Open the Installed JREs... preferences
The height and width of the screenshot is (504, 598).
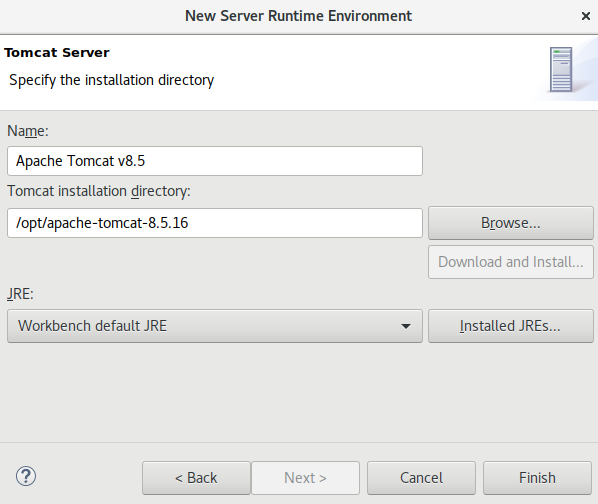(x=511, y=326)
